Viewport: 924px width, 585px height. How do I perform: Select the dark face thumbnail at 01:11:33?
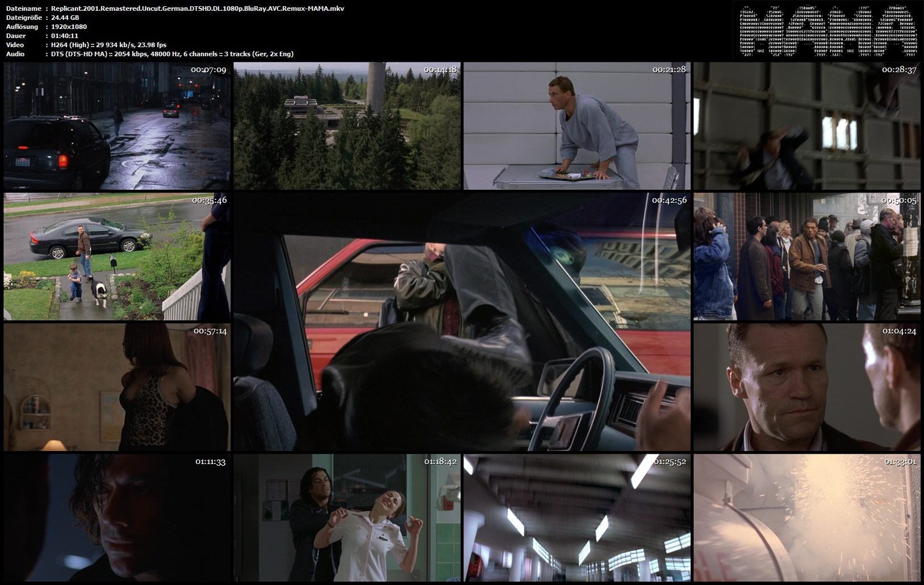tap(118, 517)
